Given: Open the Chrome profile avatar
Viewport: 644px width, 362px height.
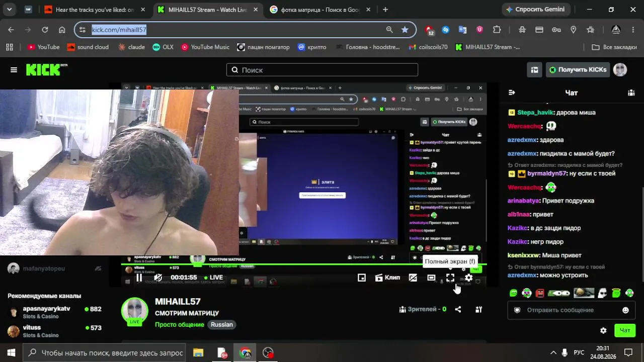Looking at the screenshot, I should pyautogui.click(x=616, y=30).
